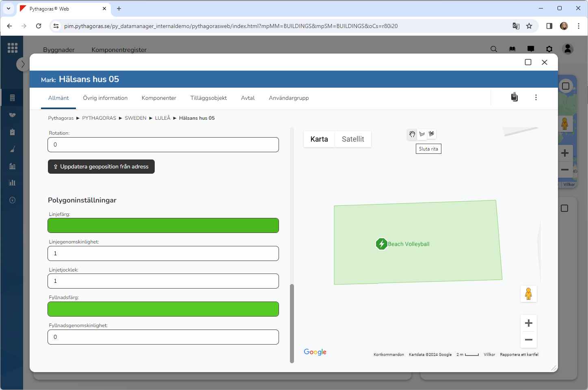This screenshot has height=390, width=588.
Task: Select the hand pan tool on map
Action: [412, 134]
